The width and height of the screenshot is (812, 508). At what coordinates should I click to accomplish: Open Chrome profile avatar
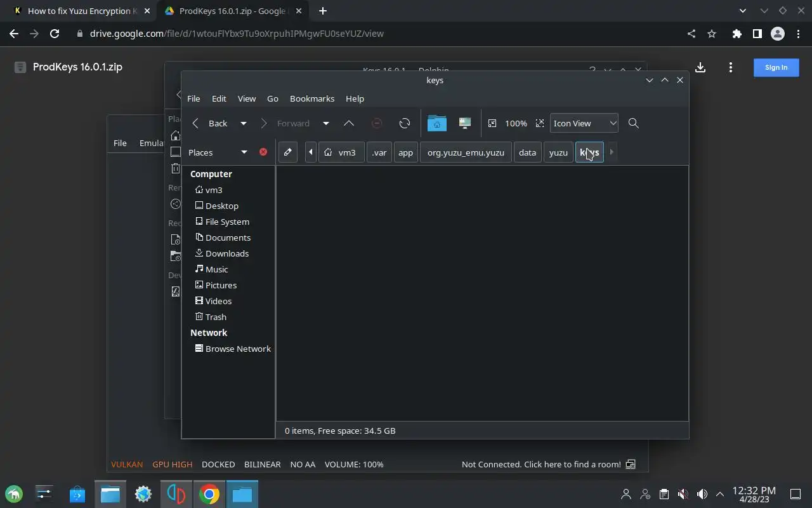pyautogui.click(x=778, y=34)
